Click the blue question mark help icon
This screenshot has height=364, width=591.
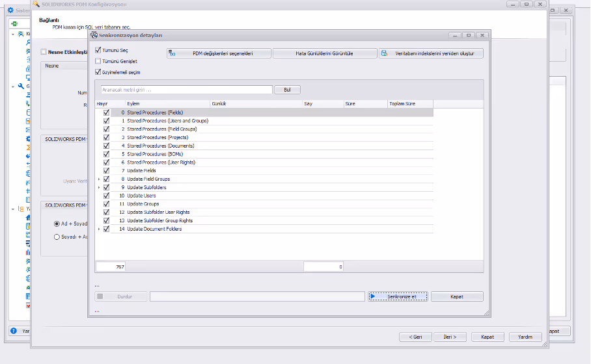pos(14,331)
